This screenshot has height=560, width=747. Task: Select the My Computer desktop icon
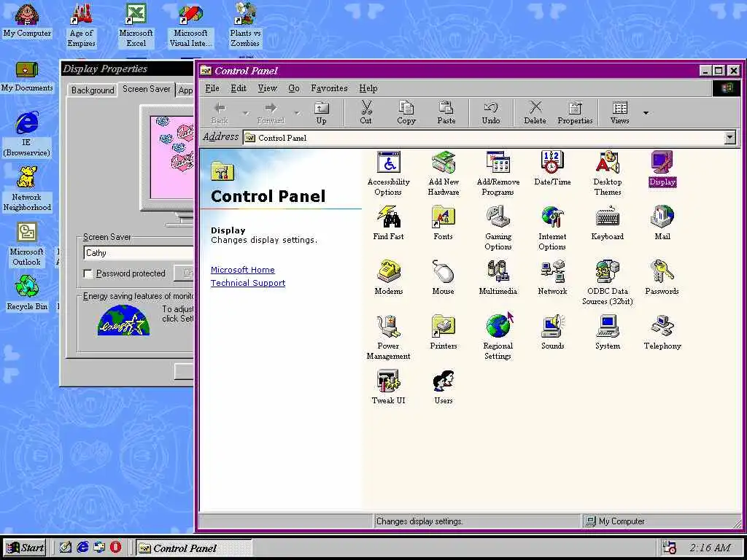(27, 20)
